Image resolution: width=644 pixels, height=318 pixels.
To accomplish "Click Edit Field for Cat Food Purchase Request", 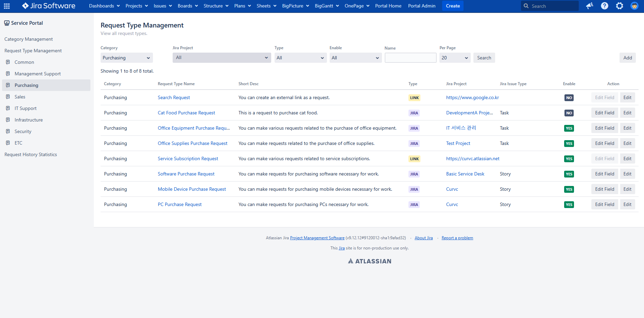I will [605, 113].
